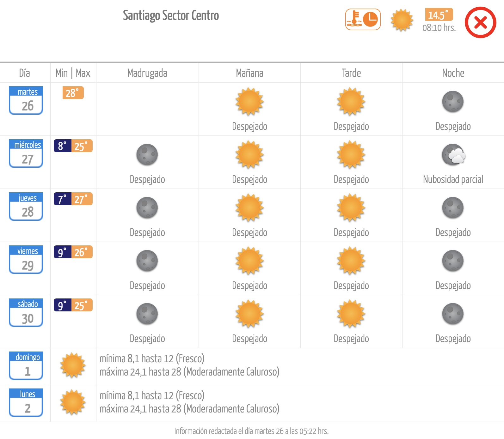Click the Madrugada column header
The width and height of the screenshot is (504, 439).
[x=147, y=73]
